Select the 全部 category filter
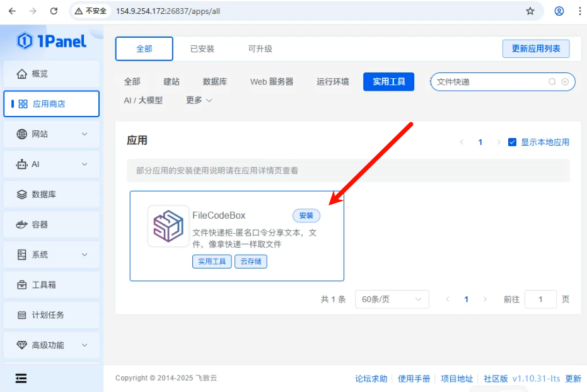The width and height of the screenshot is (587, 392). pyautogui.click(x=132, y=81)
